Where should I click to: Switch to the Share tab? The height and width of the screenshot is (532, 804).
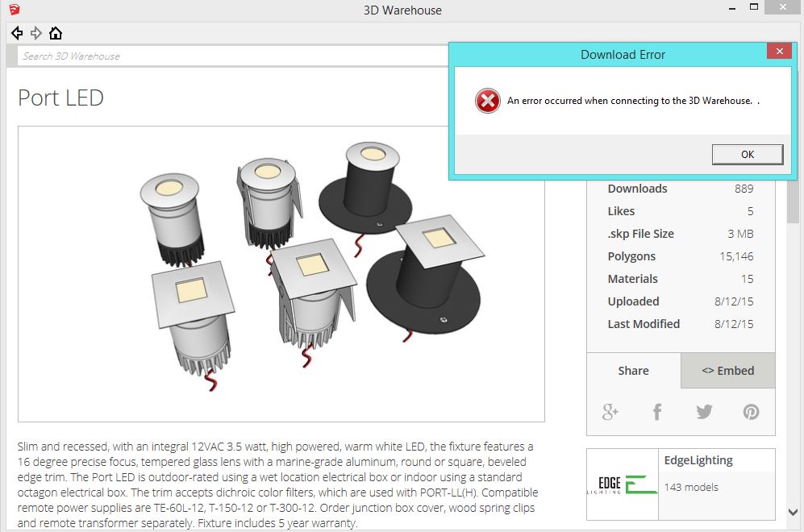[x=633, y=371]
